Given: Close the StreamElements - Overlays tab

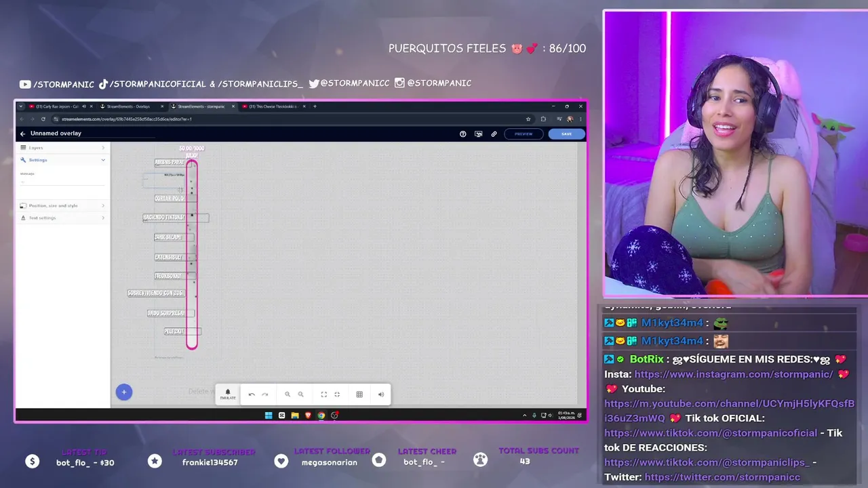Looking at the screenshot, I should (x=162, y=106).
